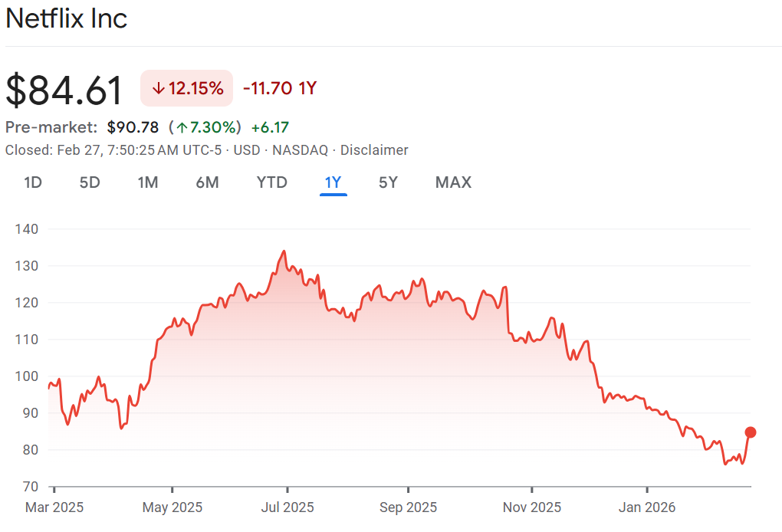The image size is (782, 532).
Task: Click the Netflix Inc title
Action: tap(67, 19)
